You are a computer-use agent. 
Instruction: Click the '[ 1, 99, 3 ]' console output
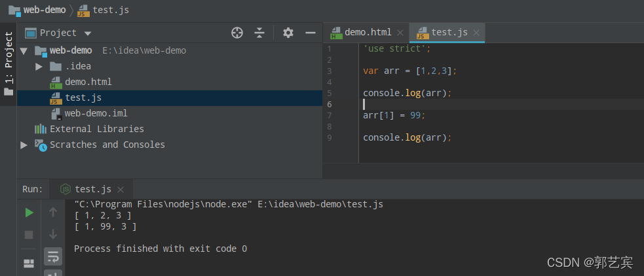tap(105, 226)
